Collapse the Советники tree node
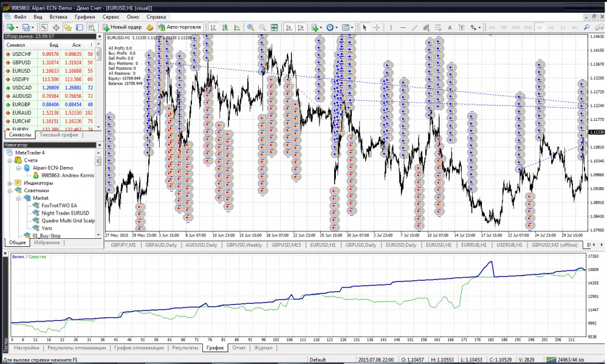The width and height of the screenshot is (607, 364). tap(10, 190)
